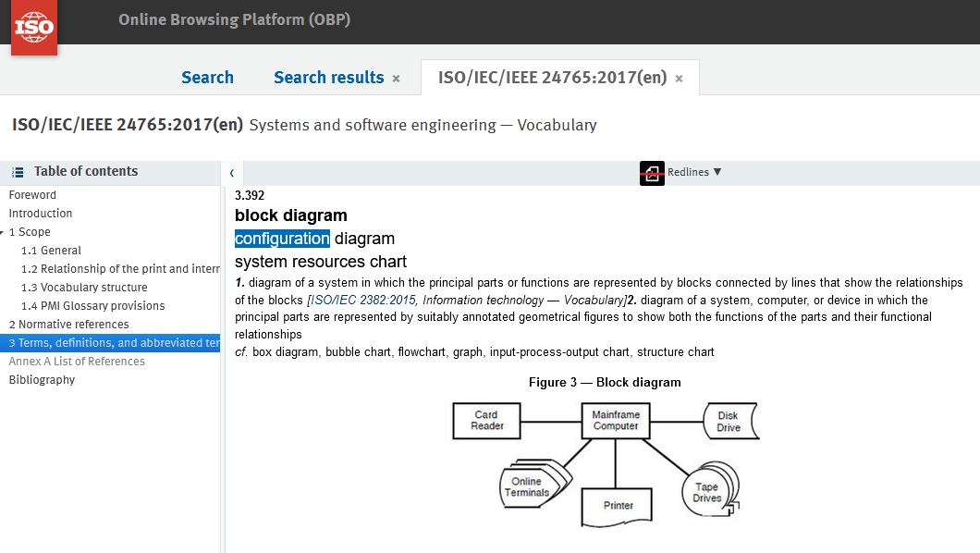Click the ISO logo
This screenshot has height=553, width=980.
[x=34, y=28]
